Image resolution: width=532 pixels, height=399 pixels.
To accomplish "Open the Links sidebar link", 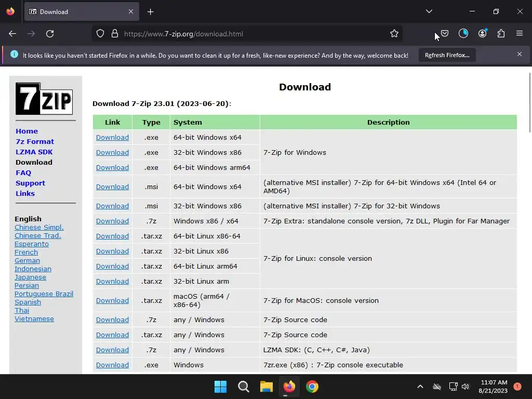I will 25,193.
